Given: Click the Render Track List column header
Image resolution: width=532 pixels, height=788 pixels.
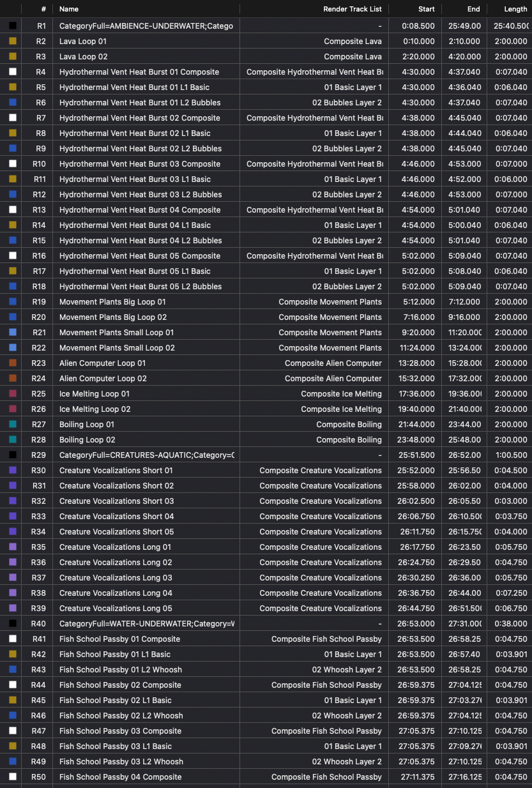Looking at the screenshot, I should tap(352, 9).
